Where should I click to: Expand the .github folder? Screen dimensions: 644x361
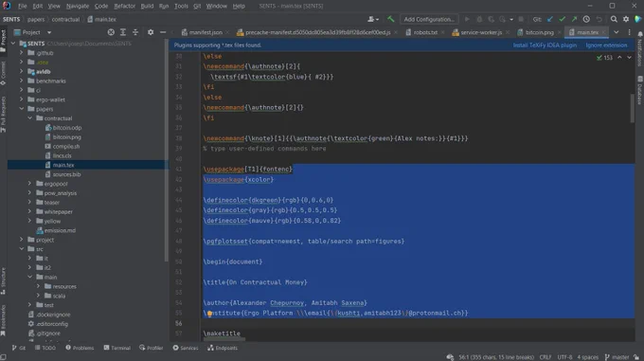click(22, 52)
